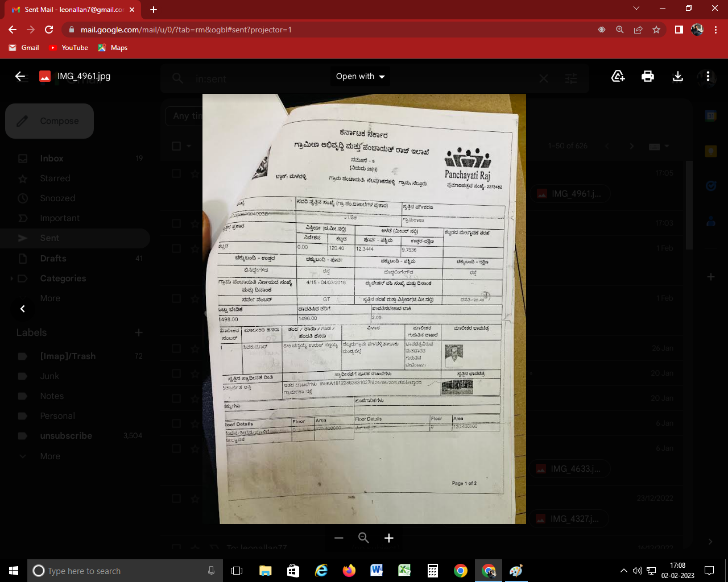
Task: Toggle Chrome side panel
Action: [x=679, y=30]
